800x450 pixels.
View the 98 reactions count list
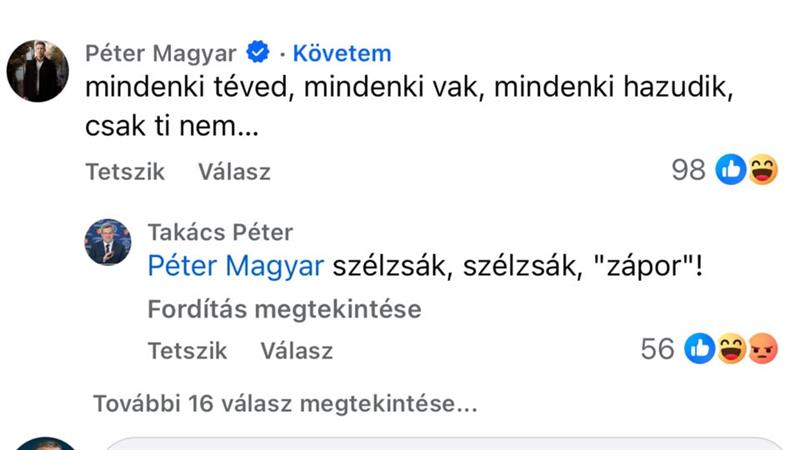(x=689, y=171)
